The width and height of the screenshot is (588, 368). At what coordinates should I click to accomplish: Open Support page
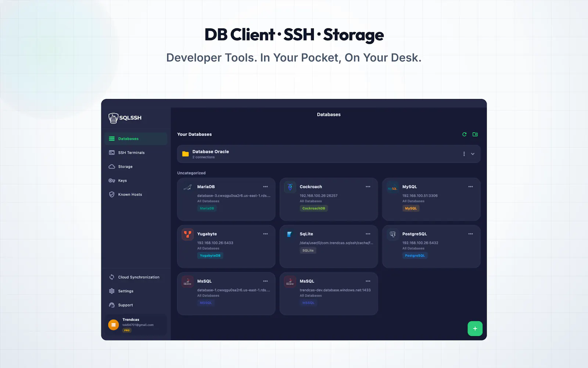136,305
